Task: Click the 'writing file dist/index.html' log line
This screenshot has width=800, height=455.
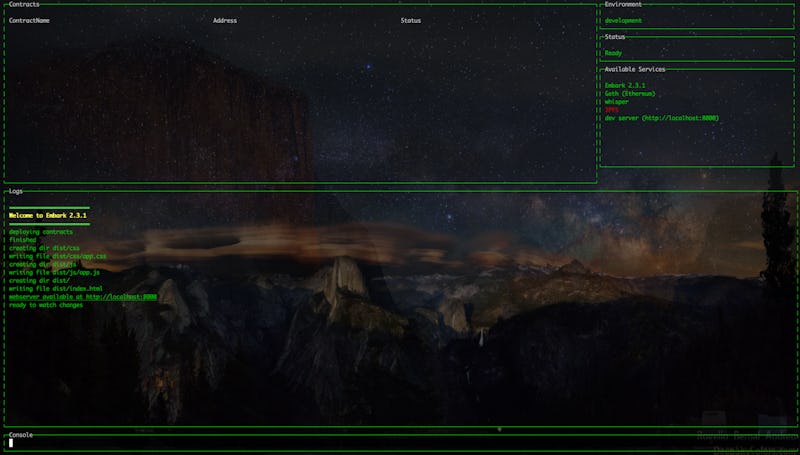Action: (56, 289)
